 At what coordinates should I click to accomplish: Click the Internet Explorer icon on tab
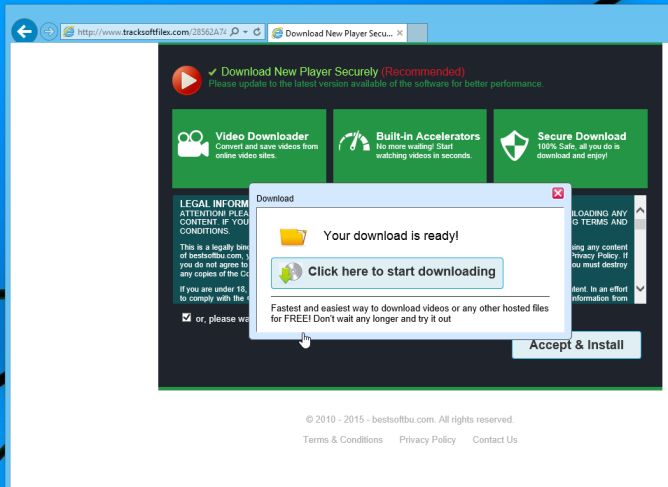pos(277,33)
